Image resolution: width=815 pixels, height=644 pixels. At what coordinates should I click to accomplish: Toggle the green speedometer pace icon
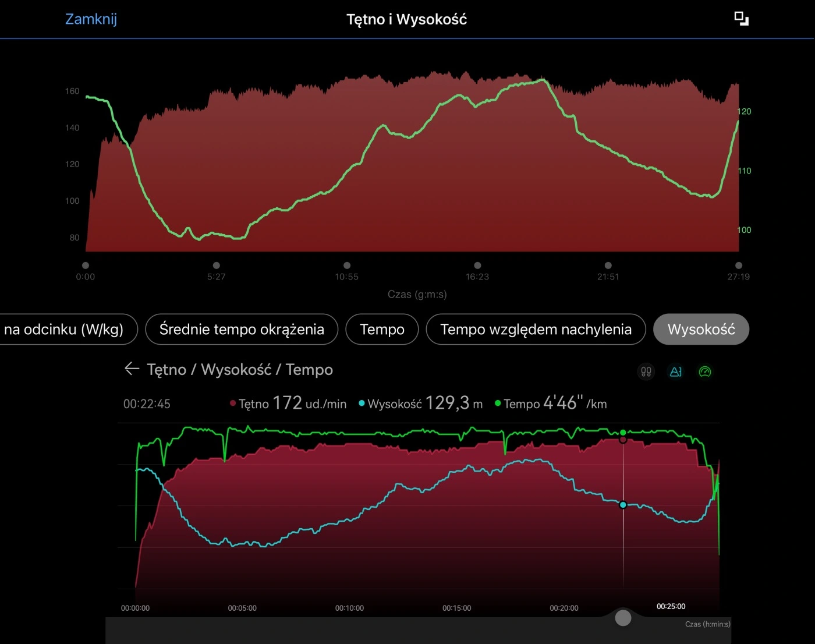coord(705,371)
